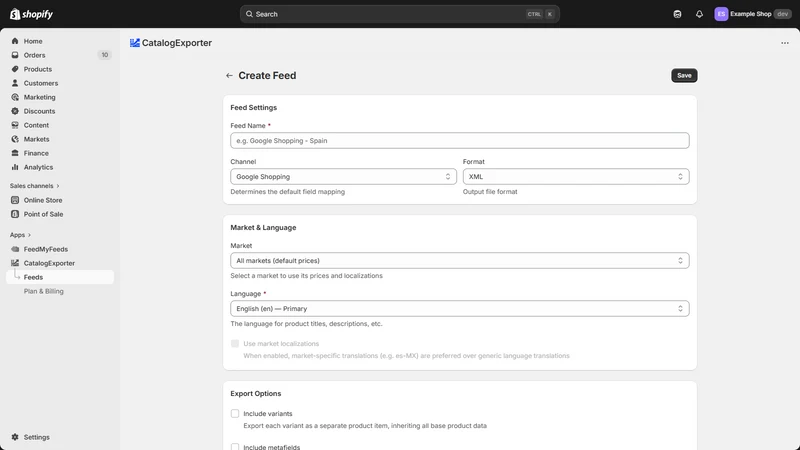
Task: Click the Customers person icon
Action: pyautogui.click(x=15, y=83)
